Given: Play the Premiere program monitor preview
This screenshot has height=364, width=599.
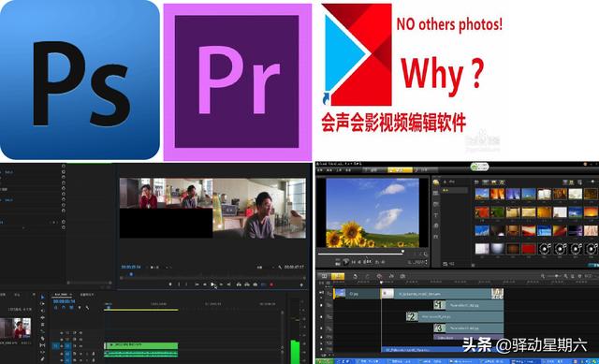Looking at the screenshot, I should (x=212, y=284).
